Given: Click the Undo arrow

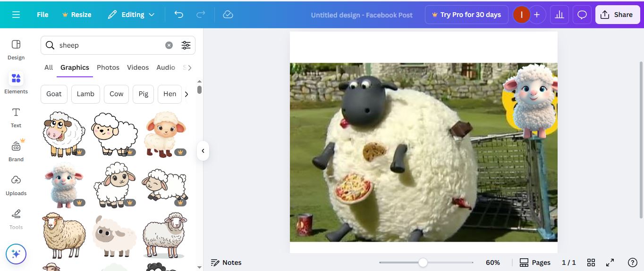Looking at the screenshot, I should pos(179,15).
